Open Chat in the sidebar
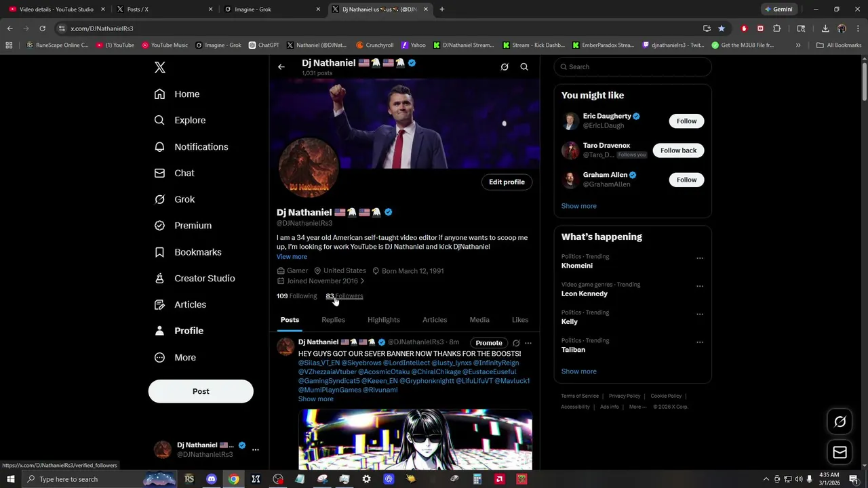 (x=174, y=174)
